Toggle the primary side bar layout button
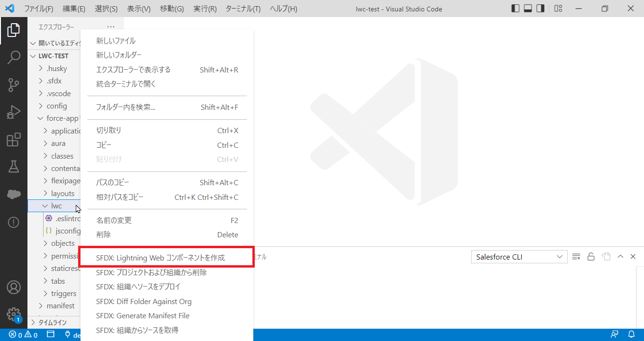This screenshot has height=341, width=644. 516,9
